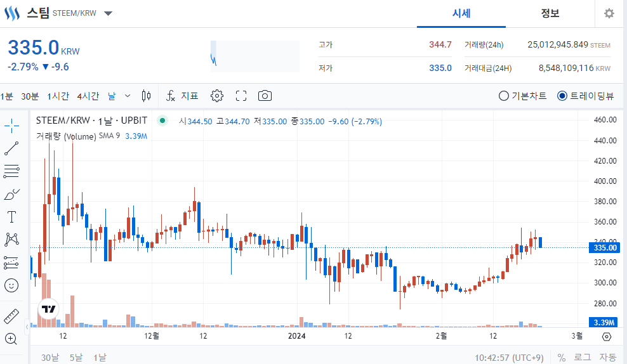
Task: Toggle 자동 auto scale
Action: click(x=607, y=358)
